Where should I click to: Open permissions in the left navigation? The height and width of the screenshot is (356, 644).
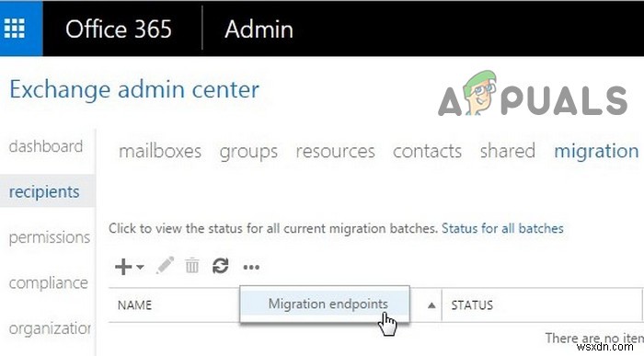coord(50,237)
